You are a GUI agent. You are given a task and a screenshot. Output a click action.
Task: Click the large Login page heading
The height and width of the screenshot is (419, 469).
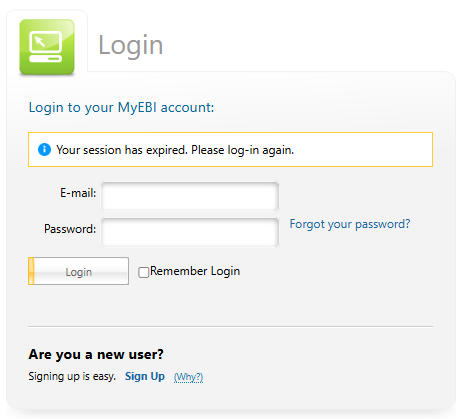click(x=131, y=45)
